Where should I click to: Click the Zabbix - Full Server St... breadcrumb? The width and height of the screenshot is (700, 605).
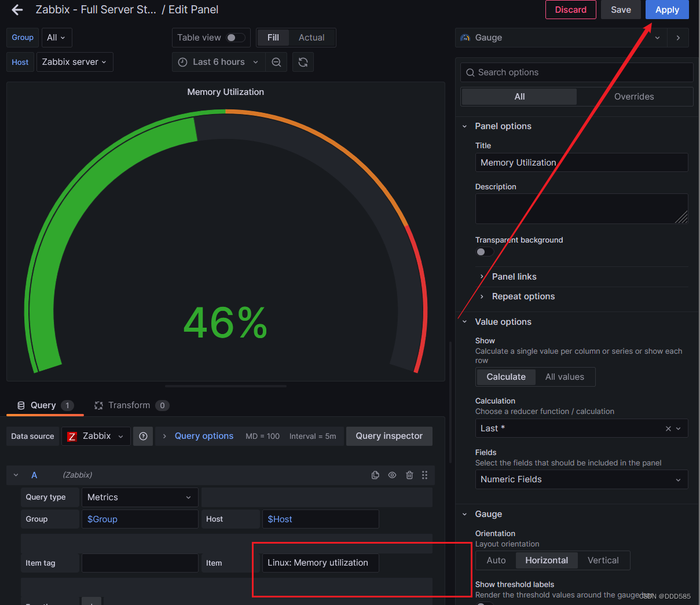click(x=96, y=10)
